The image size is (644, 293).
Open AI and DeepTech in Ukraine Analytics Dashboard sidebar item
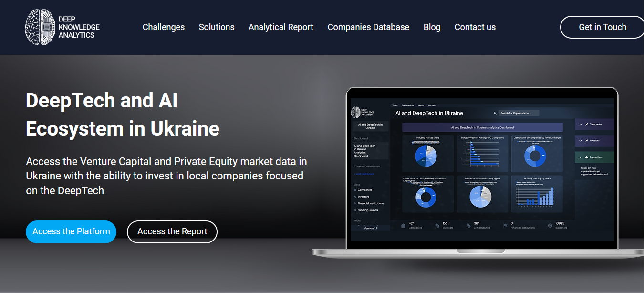(x=370, y=151)
